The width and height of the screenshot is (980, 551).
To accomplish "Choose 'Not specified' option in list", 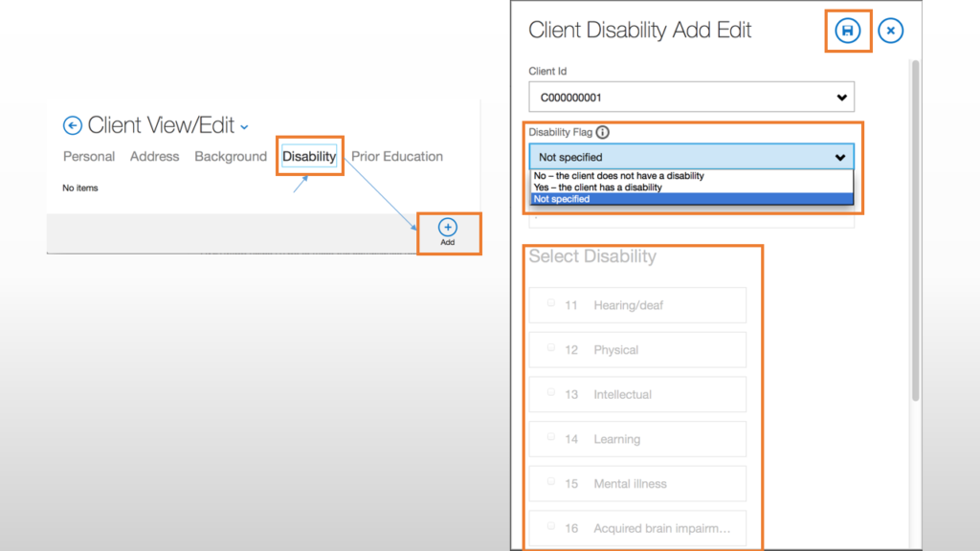I will (x=563, y=199).
